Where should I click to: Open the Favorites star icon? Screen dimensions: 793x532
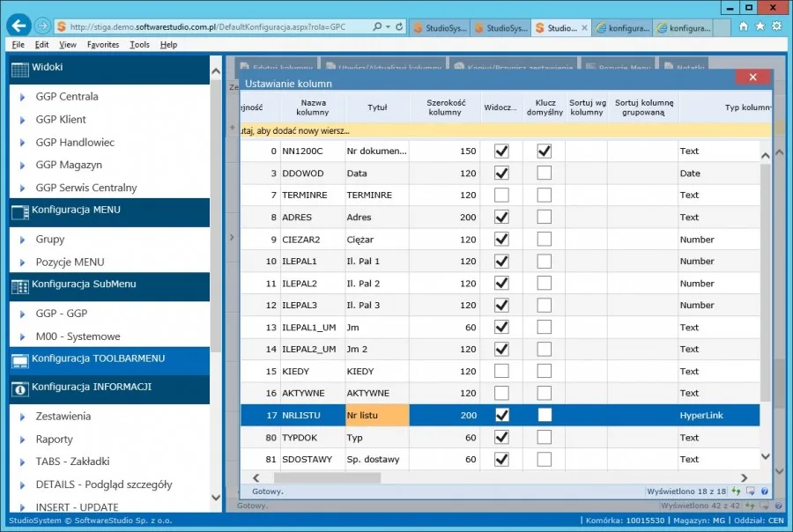tap(760, 26)
